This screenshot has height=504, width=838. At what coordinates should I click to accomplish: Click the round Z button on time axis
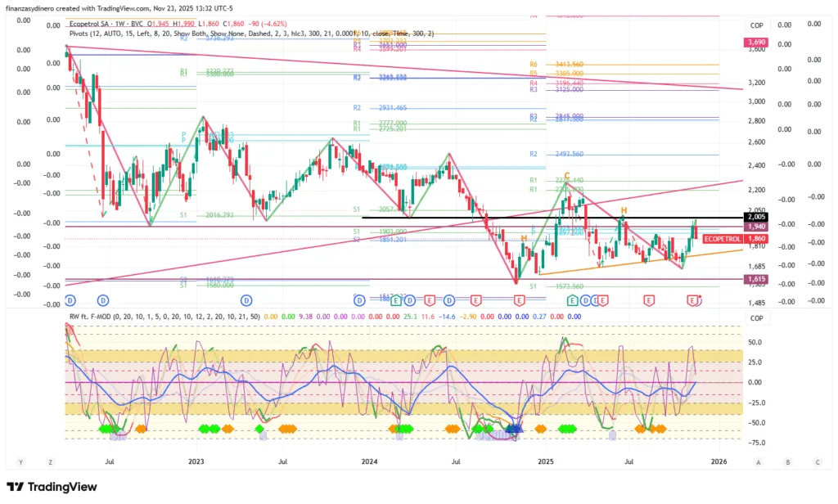pyautogui.click(x=50, y=462)
